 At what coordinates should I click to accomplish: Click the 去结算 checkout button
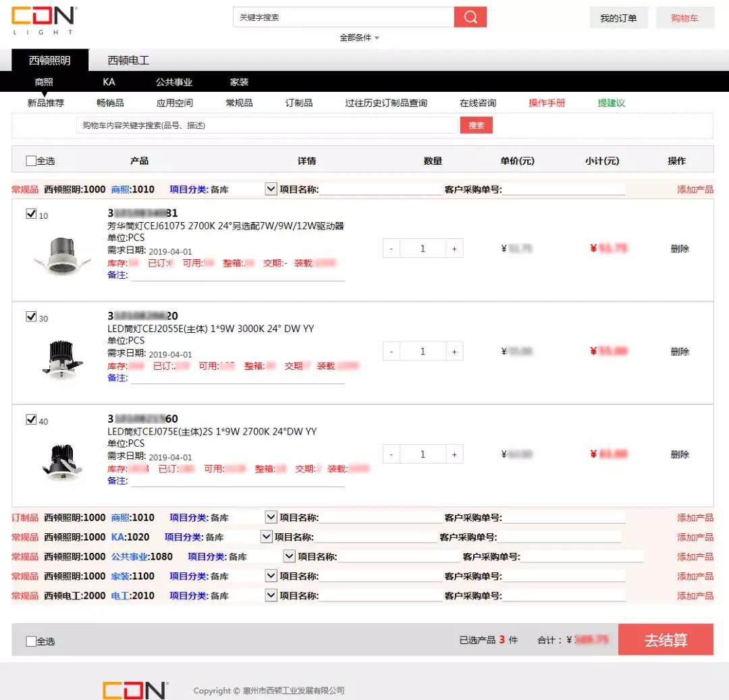tap(666, 640)
